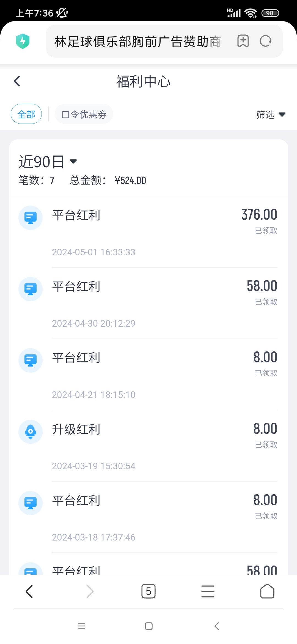Screen dimensions: 297x644
Task: Go back from the 福利中心 page header
Action: click(x=17, y=81)
